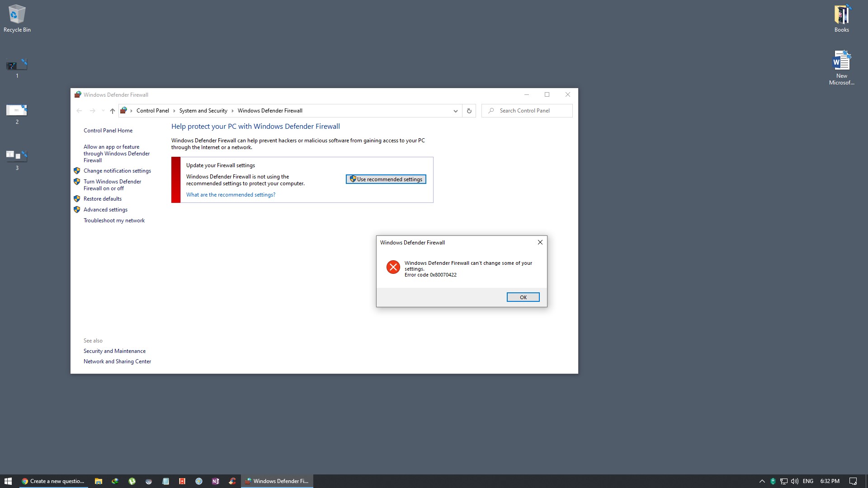Click Use recommended settings button
The height and width of the screenshot is (488, 868).
[x=386, y=179]
